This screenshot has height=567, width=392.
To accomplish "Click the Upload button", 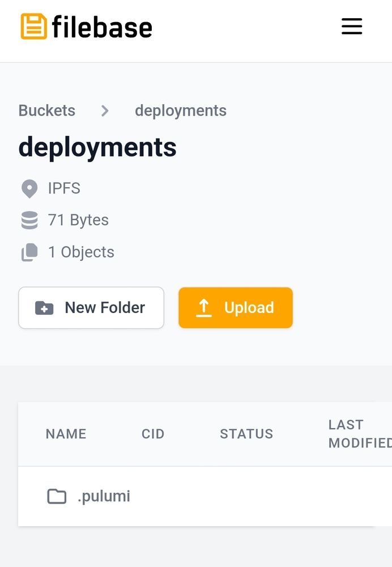I will [236, 308].
